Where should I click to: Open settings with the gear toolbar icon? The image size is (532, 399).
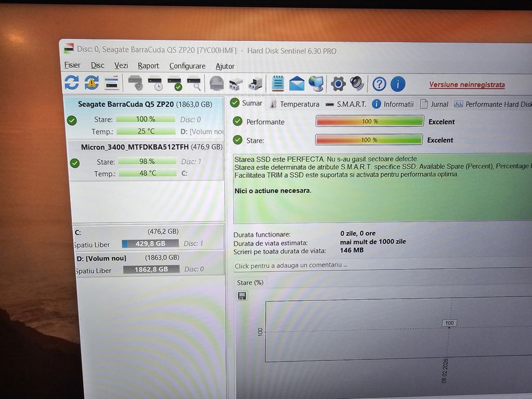click(x=338, y=84)
